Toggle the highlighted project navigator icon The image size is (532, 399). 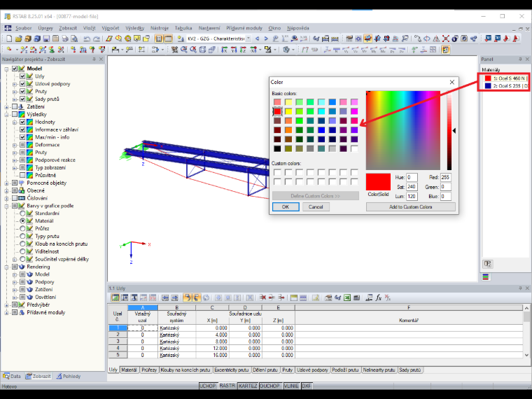click(158, 38)
